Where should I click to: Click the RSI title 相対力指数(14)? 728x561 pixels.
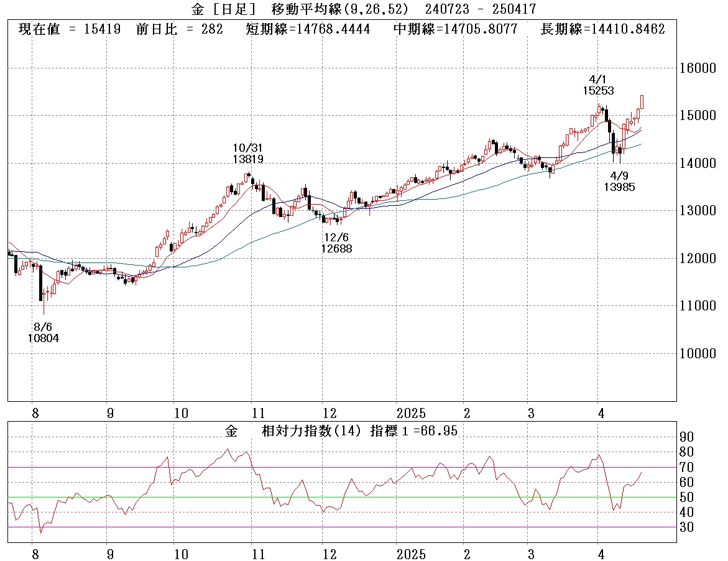point(314,431)
